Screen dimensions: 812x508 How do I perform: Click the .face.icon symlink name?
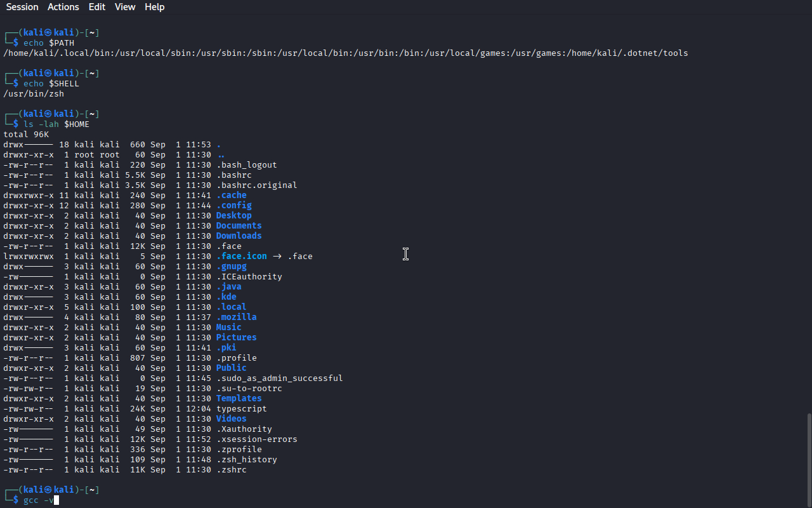click(x=242, y=257)
